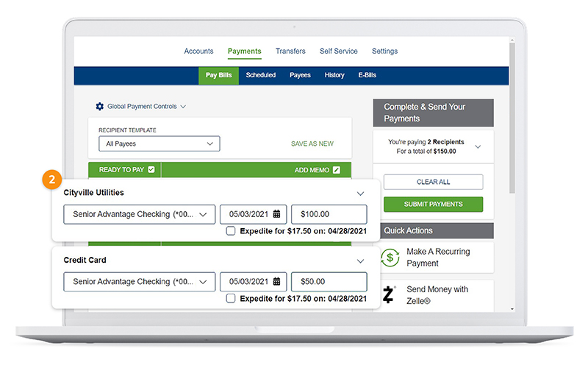The height and width of the screenshot is (368, 588).
Task: Click the $100.00 amount field
Action: click(329, 214)
